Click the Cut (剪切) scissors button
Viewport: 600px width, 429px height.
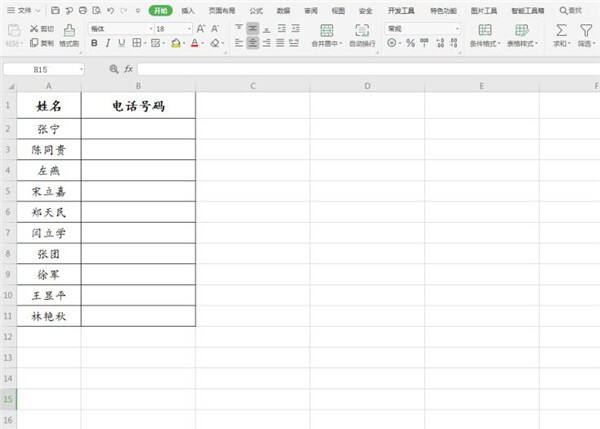pos(42,29)
